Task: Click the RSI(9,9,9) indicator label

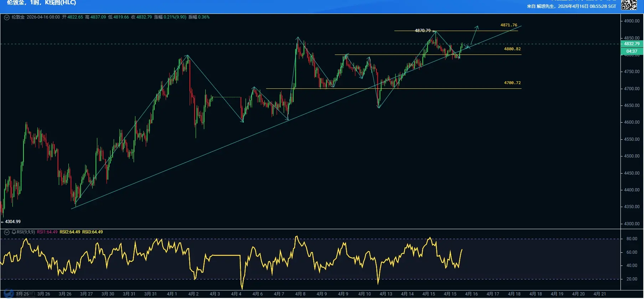Action: pos(26,232)
